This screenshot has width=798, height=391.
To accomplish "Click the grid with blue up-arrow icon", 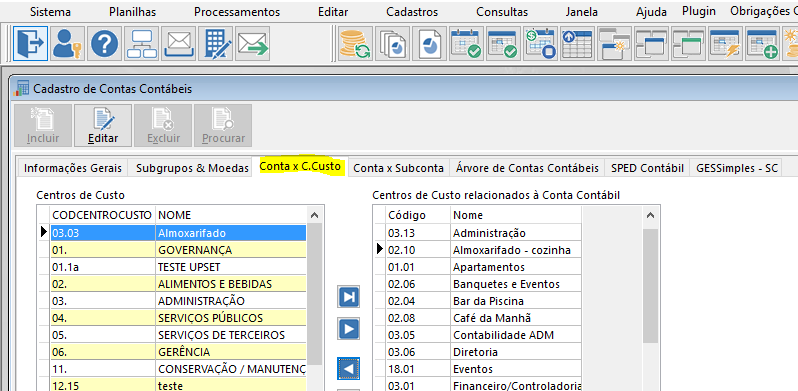I will [578, 43].
